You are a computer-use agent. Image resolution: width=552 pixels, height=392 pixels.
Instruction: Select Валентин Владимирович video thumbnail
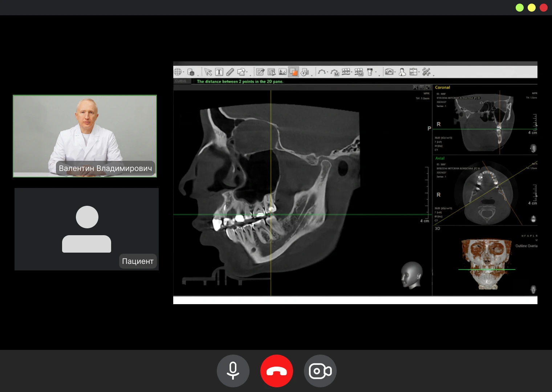pyautogui.click(x=85, y=136)
